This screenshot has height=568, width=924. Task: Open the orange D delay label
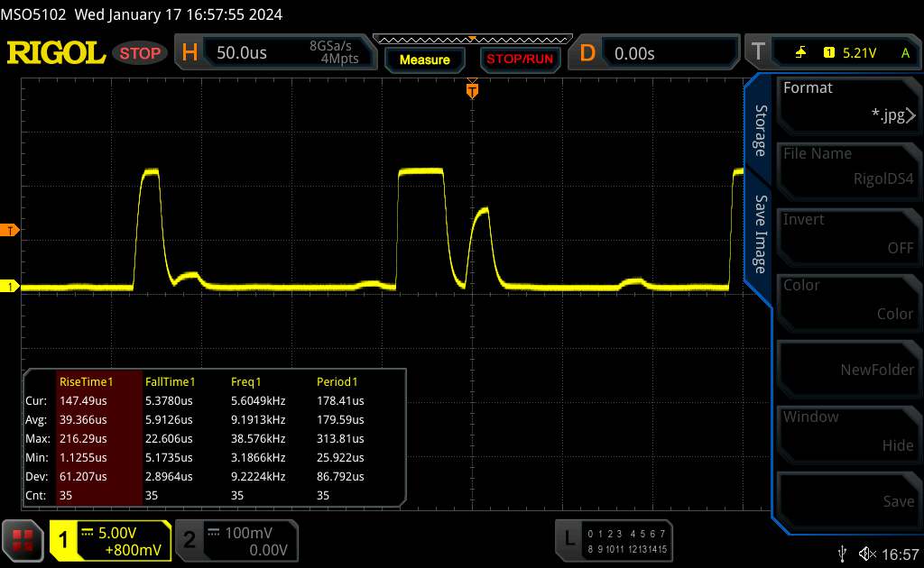coord(587,53)
